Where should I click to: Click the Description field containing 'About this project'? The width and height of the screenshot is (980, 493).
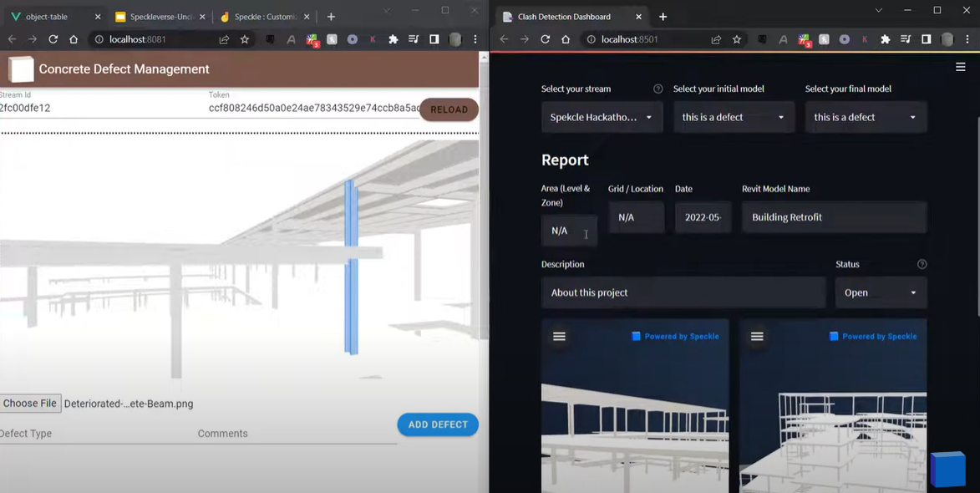(683, 292)
